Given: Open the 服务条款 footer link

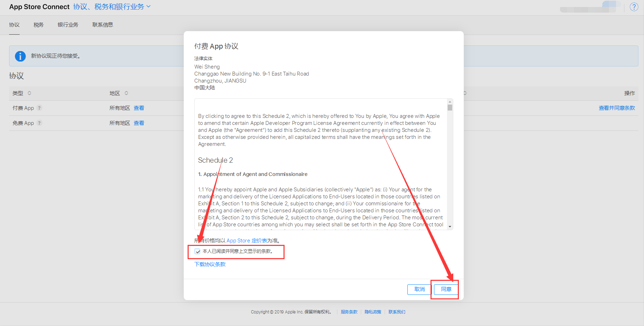Looking at the screenshot, I should tap(349, 312).
